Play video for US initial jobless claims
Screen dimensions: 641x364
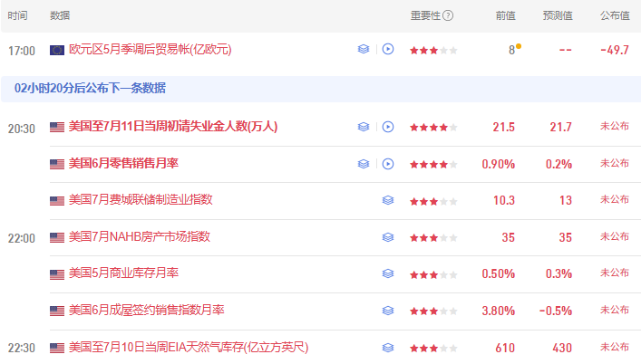click(388, 127)
